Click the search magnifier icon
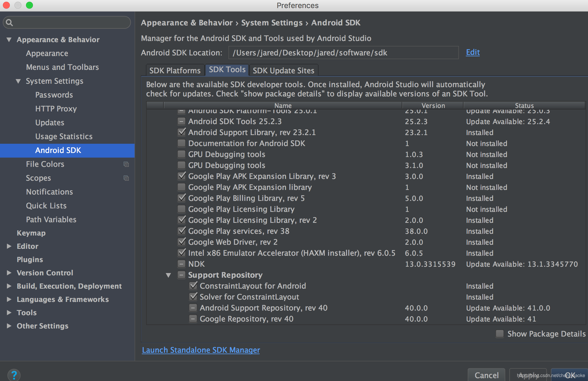The width and height of the screenshot is (588, 381). click(x=9, y=23)
